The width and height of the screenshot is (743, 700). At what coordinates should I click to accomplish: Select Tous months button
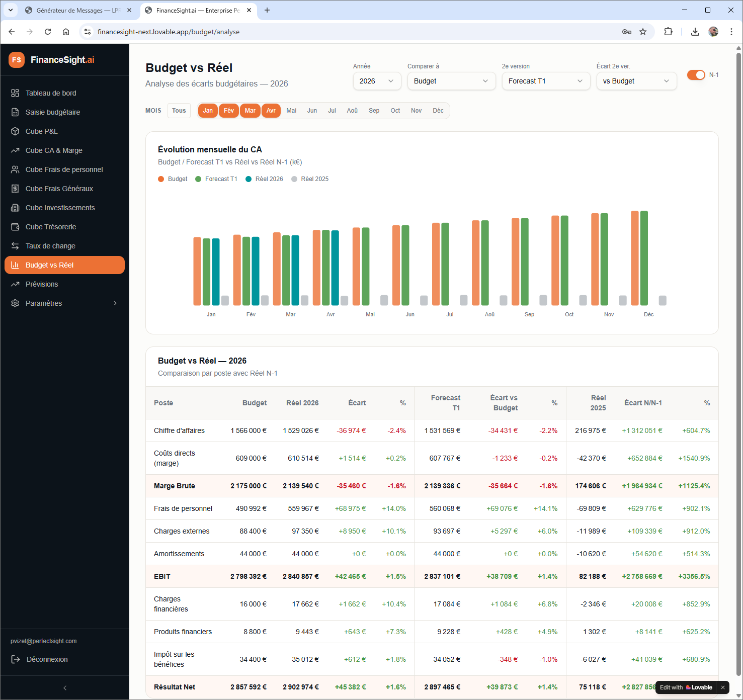(x=179, y=111)
